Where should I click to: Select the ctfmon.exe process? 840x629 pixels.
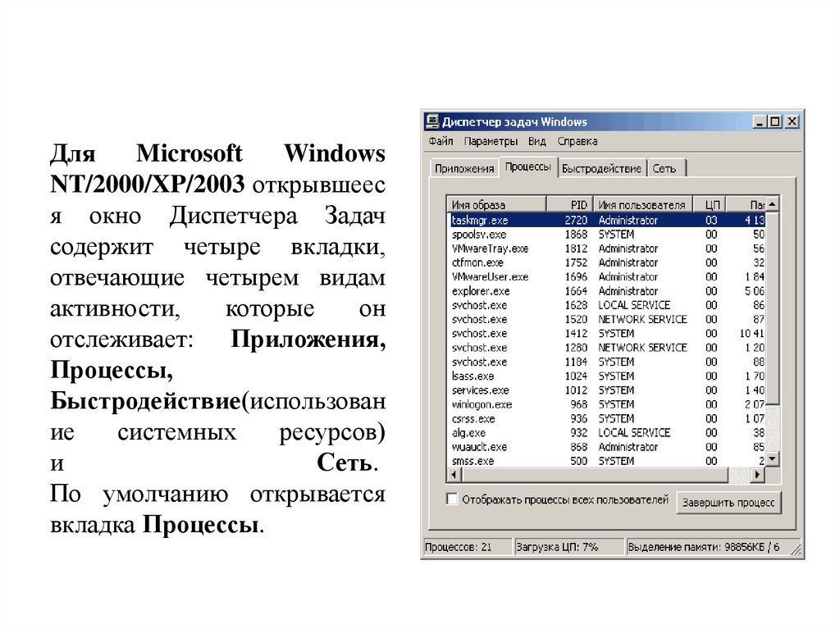coord(607,262)
